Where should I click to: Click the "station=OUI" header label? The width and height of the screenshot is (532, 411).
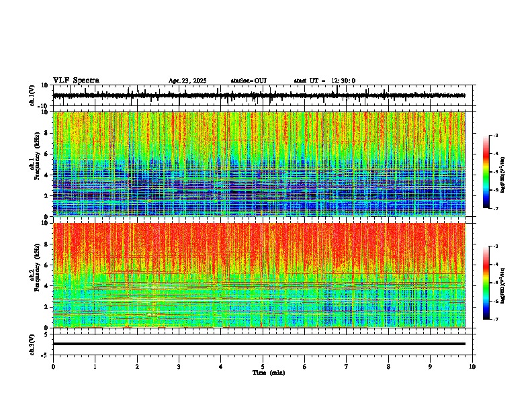click(249, 81)
